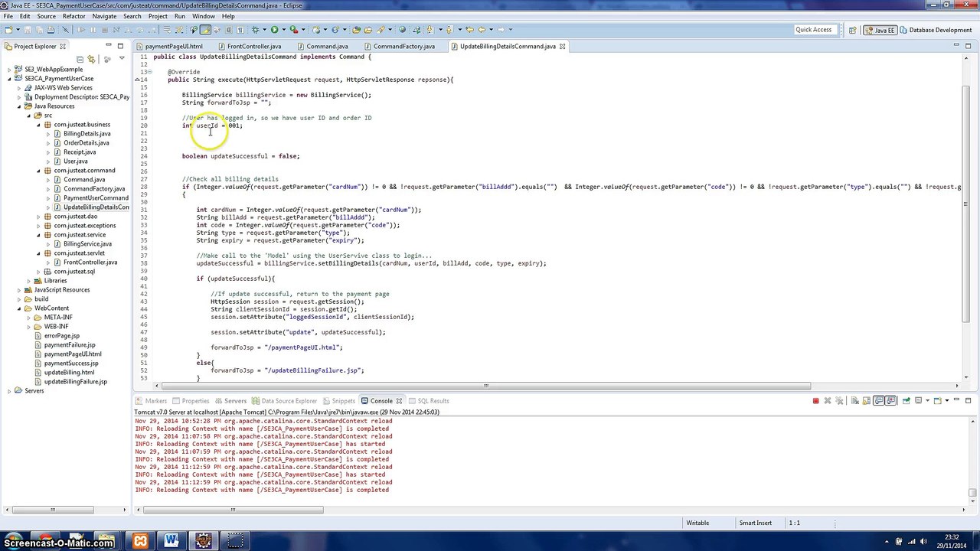Click the Next Annotation arrow icon

pyautogui.click(x=430, y=30)
